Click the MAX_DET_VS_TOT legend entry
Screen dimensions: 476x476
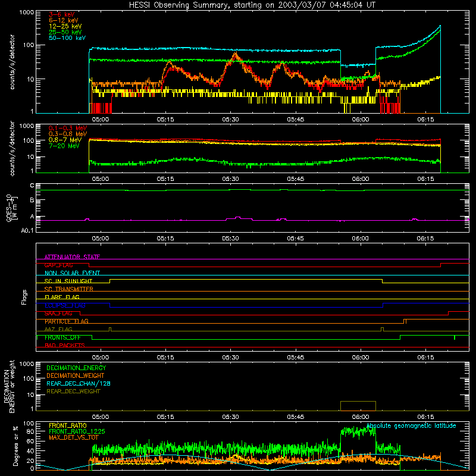(x=73, y=437)
